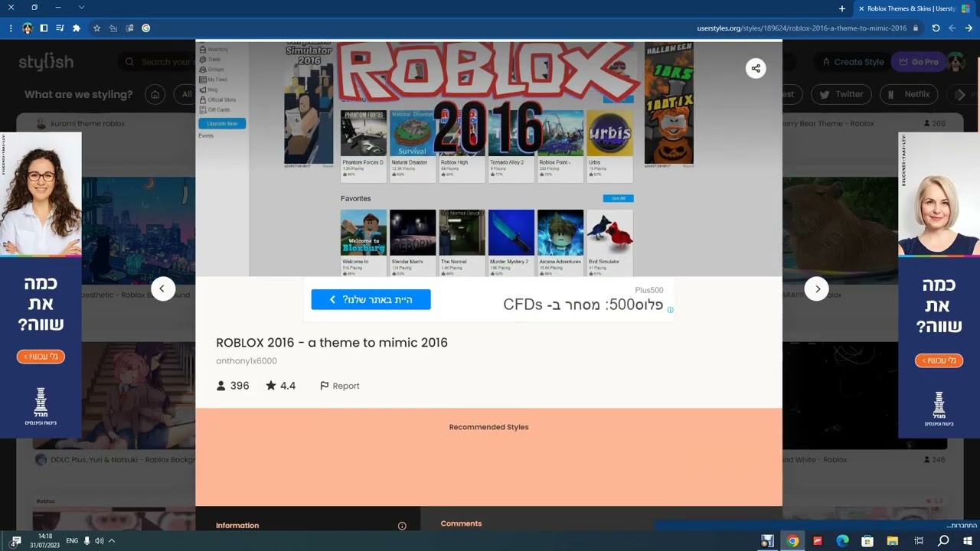Open Microsoft Store from the taskbar
The width and height of the screenshot is (980, 551).
(867, 541)
